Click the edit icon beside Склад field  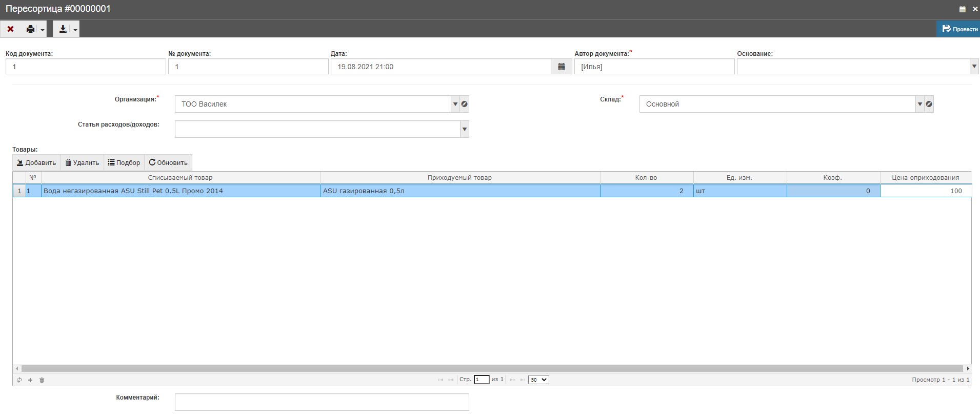[929, 104]
